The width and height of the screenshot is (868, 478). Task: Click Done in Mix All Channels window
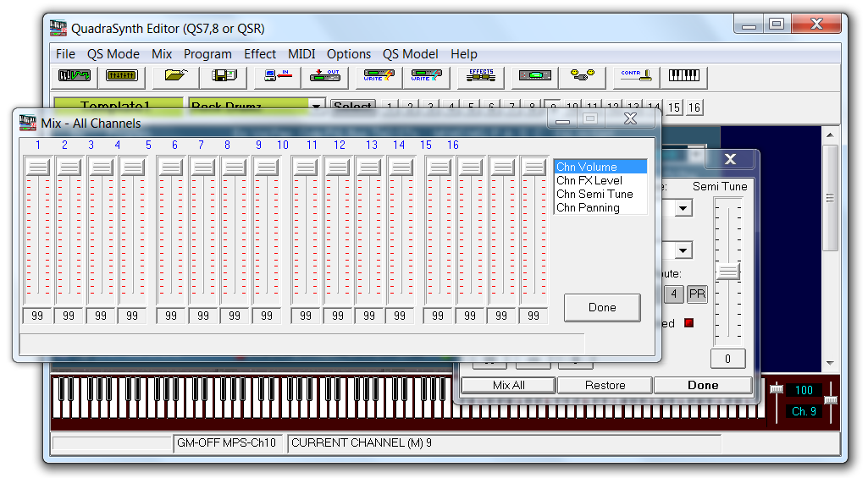(602, 308)
